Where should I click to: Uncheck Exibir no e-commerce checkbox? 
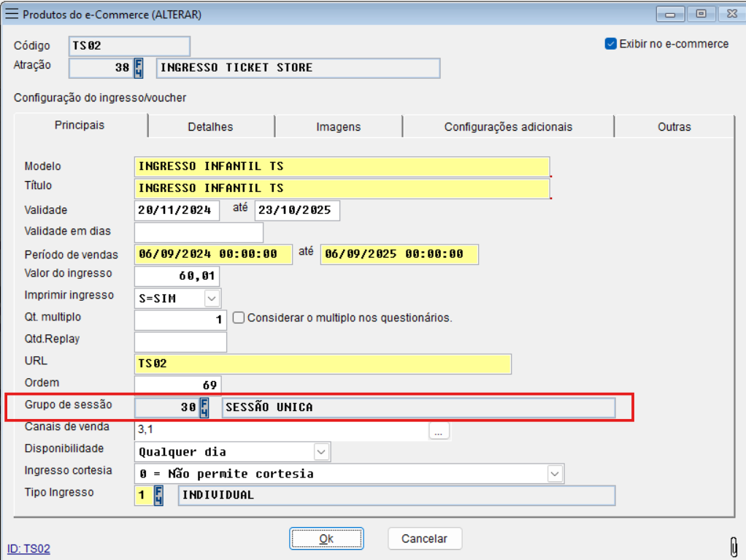click(x=611, y=44)
